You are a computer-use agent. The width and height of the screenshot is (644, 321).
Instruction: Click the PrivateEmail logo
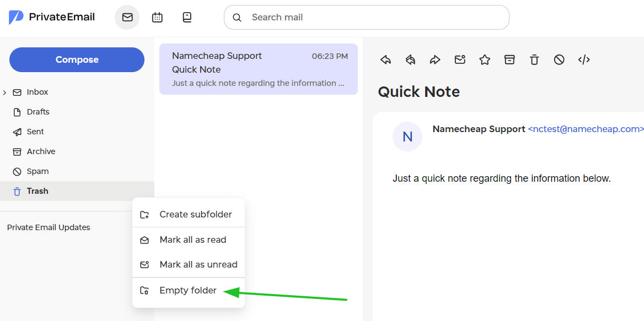(x=52, y=17)
